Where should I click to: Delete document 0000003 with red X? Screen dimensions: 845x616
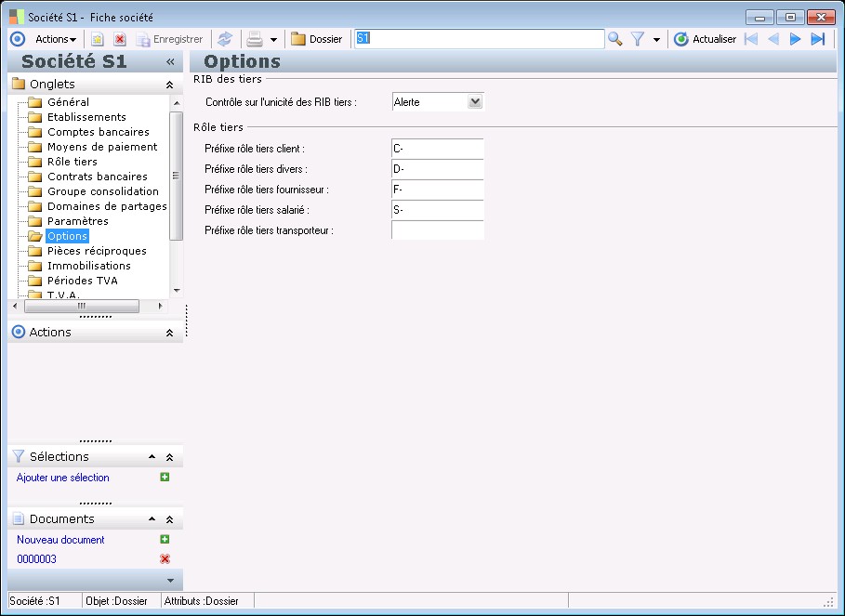[165, 558]
